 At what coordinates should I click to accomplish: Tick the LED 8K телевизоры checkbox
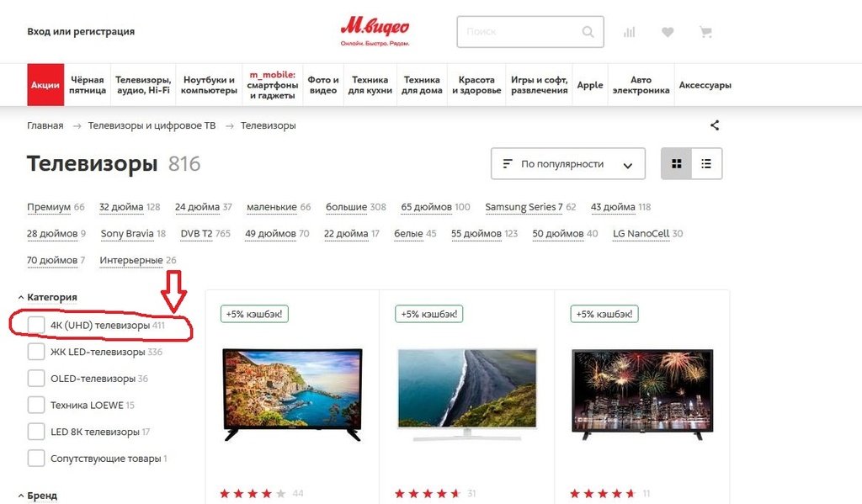(36, 432)
